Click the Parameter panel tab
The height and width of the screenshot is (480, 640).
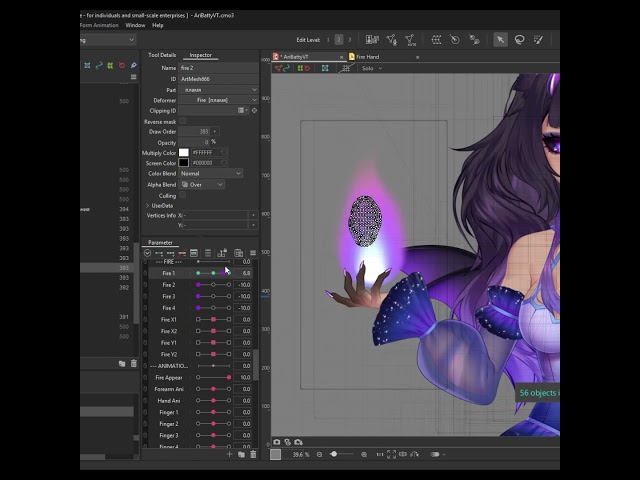pos(160,242)
